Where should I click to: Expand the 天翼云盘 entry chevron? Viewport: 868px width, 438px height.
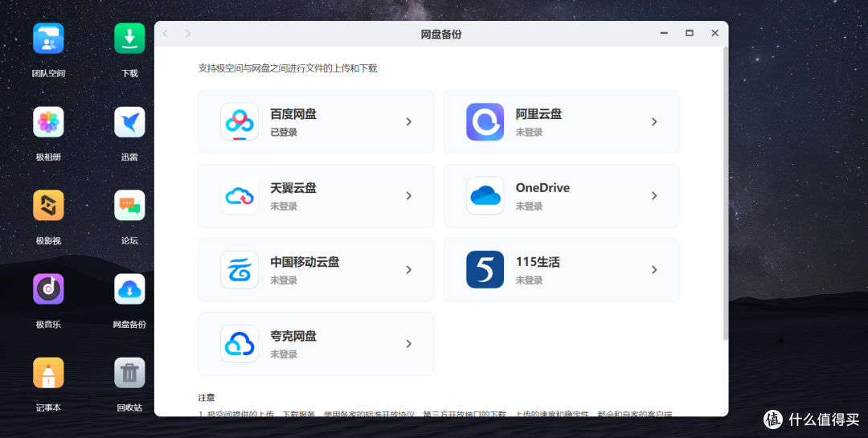(x=408, y=195)
